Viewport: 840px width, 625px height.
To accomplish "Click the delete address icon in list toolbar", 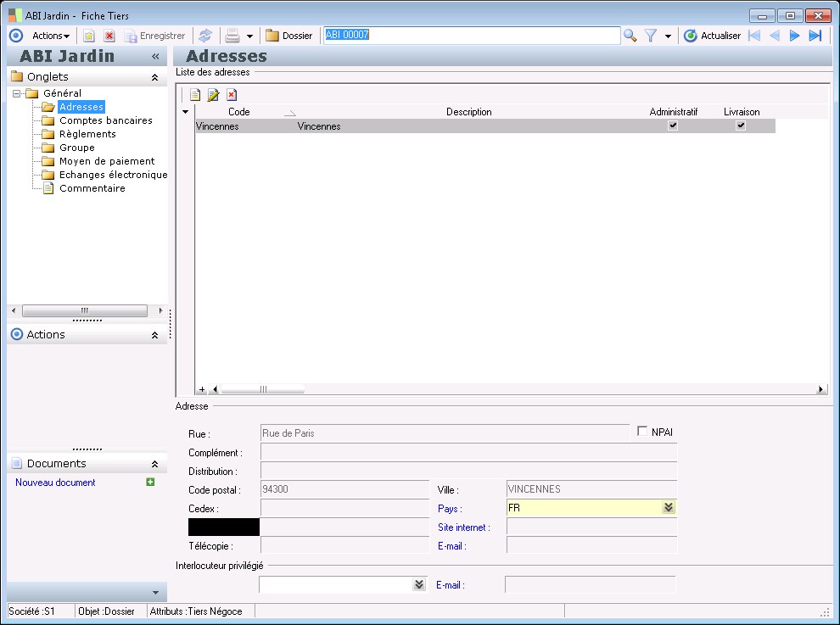I will (231, 95).
